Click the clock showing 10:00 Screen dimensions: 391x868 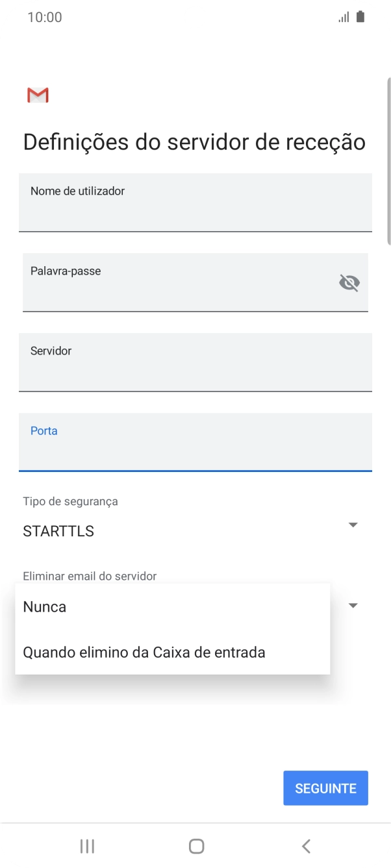point(45,17)
